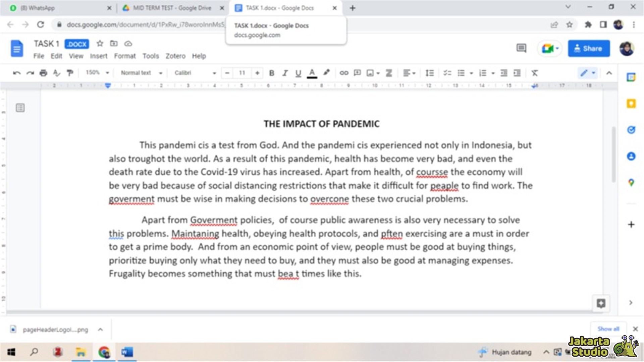Clear formatting with the toolbar icon

(x=535, y=73)
